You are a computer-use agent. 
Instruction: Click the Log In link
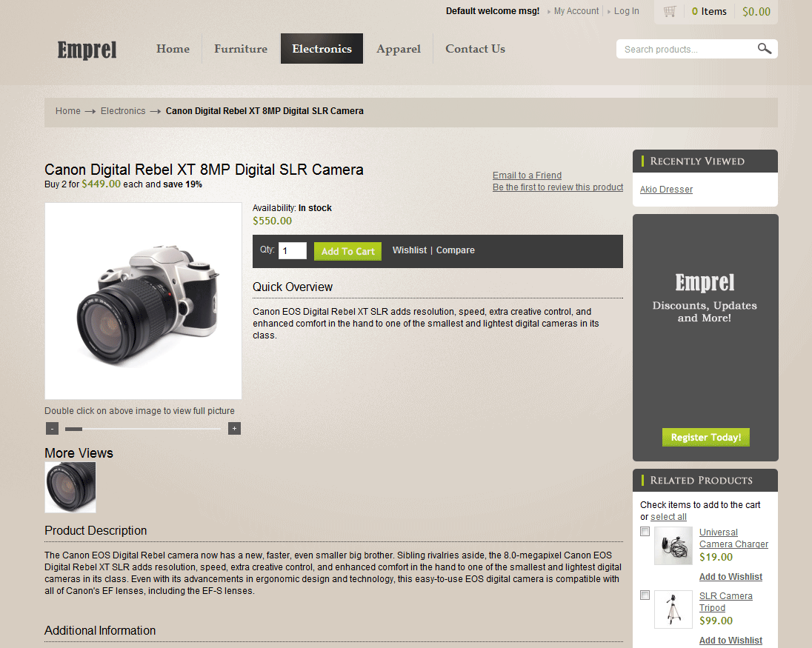coord(626,11)
